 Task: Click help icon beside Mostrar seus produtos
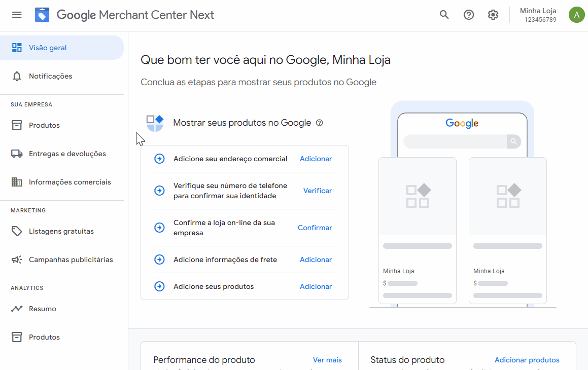pos(319,123)
